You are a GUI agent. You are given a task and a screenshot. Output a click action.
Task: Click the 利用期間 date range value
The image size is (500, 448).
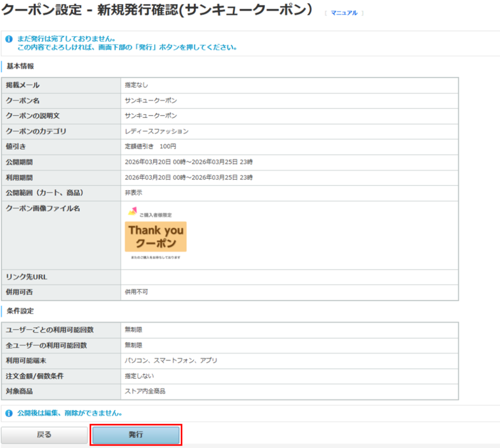coord(189,177)
